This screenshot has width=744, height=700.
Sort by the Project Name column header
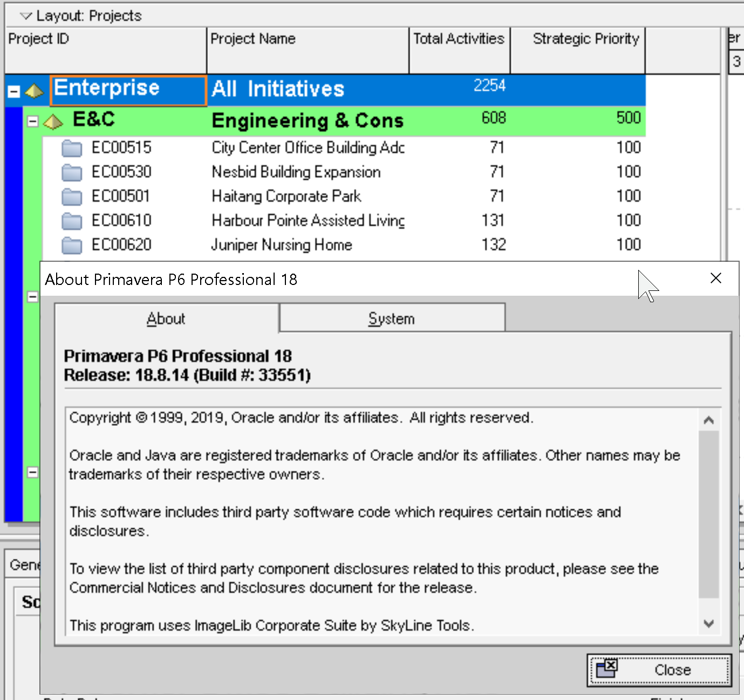tap(308, 50)
